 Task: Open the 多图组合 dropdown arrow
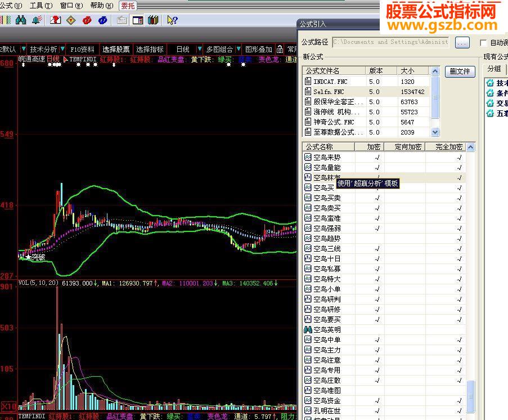239,48
